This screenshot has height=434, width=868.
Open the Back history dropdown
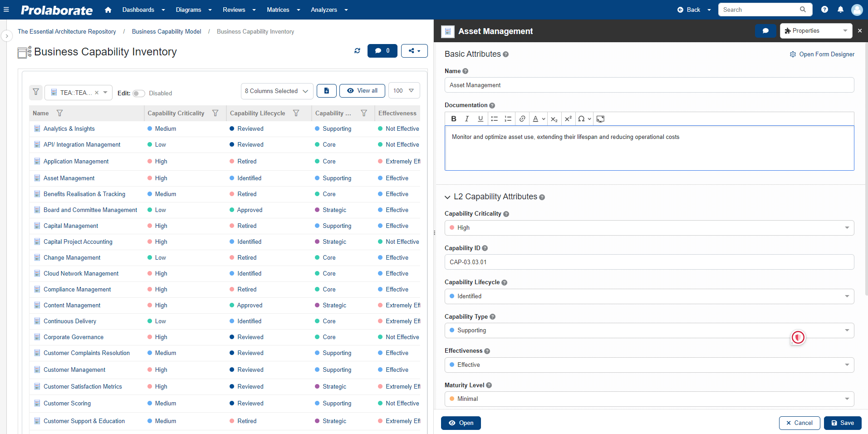coord(709,10)
